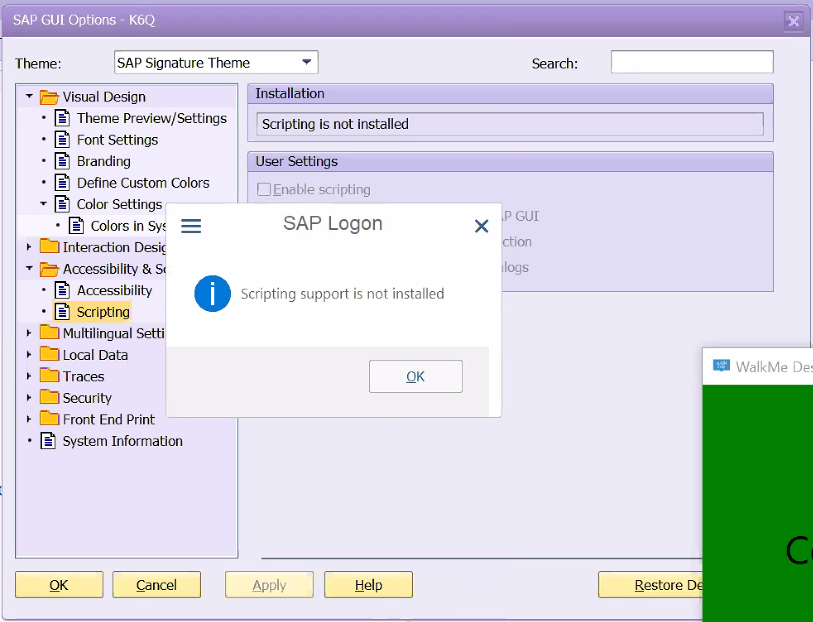Click the Font Settings document icon

62,140
